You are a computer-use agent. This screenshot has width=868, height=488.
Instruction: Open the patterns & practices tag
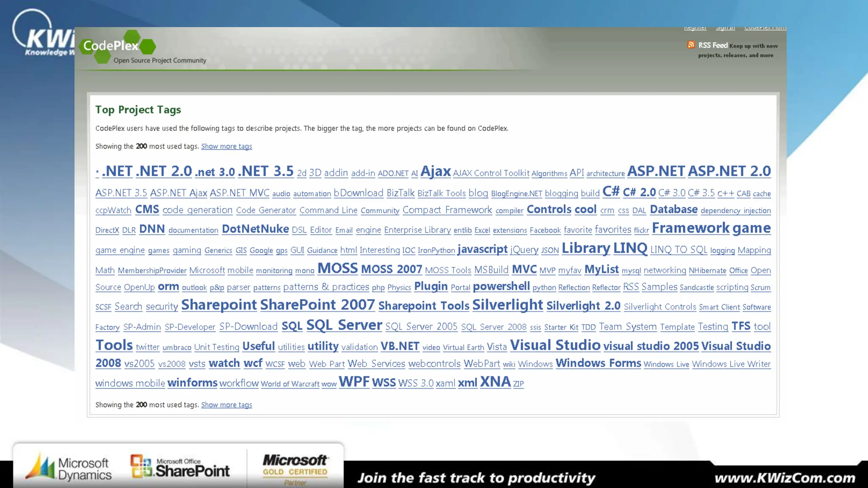pyautogui.click(x=326, y=287)
